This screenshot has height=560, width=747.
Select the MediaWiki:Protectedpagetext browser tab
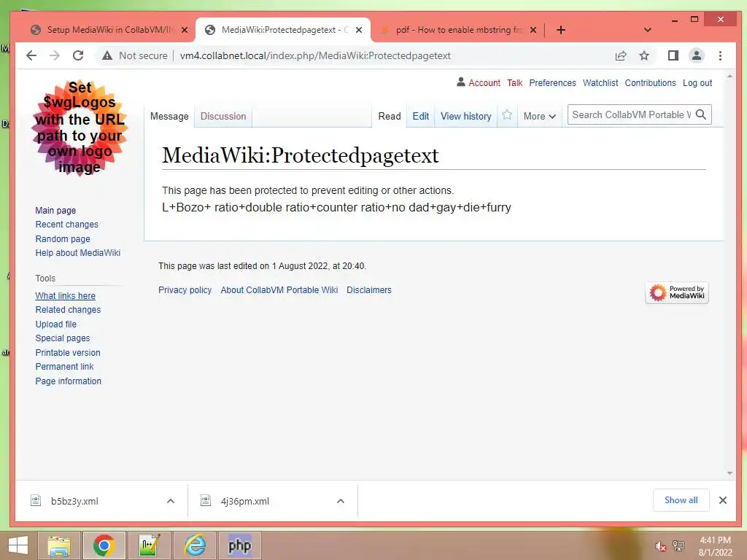click(x=283, y=30)
